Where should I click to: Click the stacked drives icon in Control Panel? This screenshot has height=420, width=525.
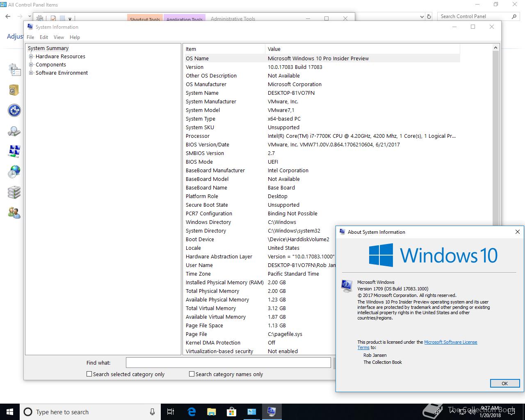[14, 192]
